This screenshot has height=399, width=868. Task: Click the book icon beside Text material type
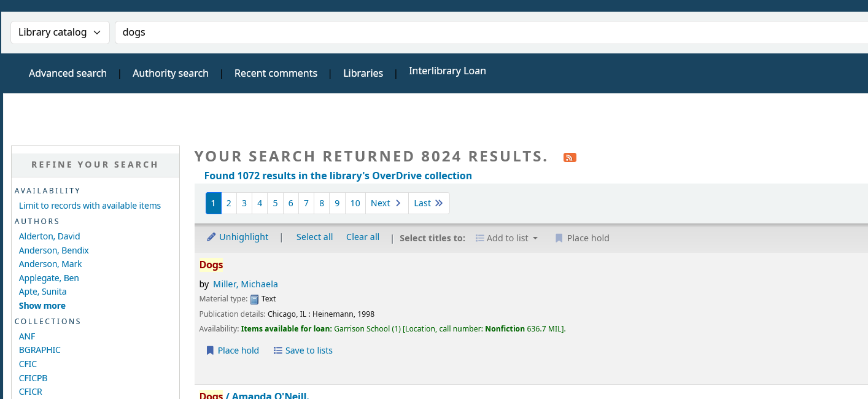coord(254,300)
